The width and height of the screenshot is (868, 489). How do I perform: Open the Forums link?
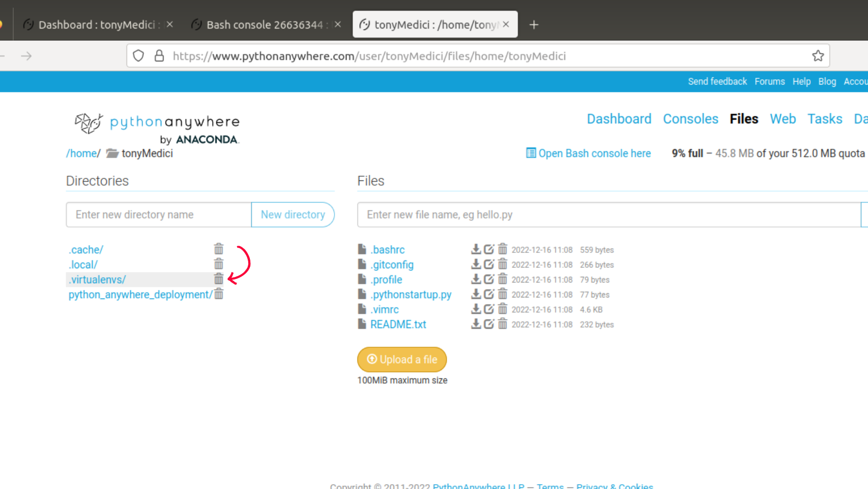click(x=770, y=81)
